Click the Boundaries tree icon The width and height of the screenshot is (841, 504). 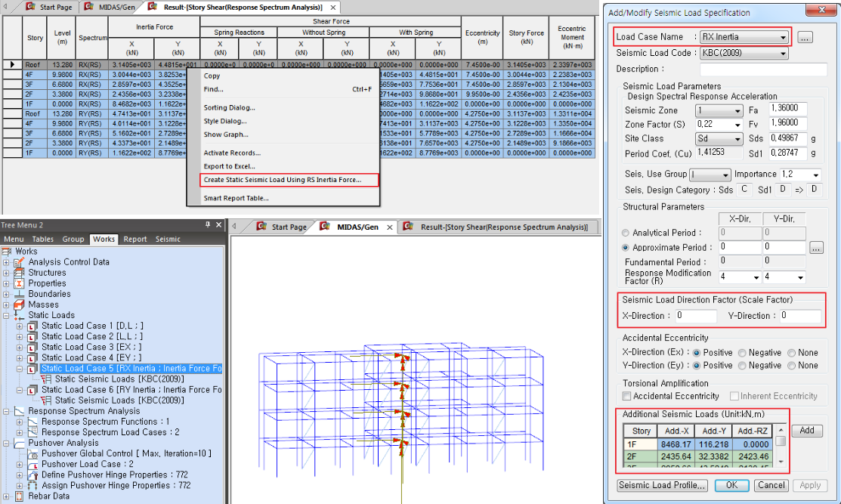19,295
